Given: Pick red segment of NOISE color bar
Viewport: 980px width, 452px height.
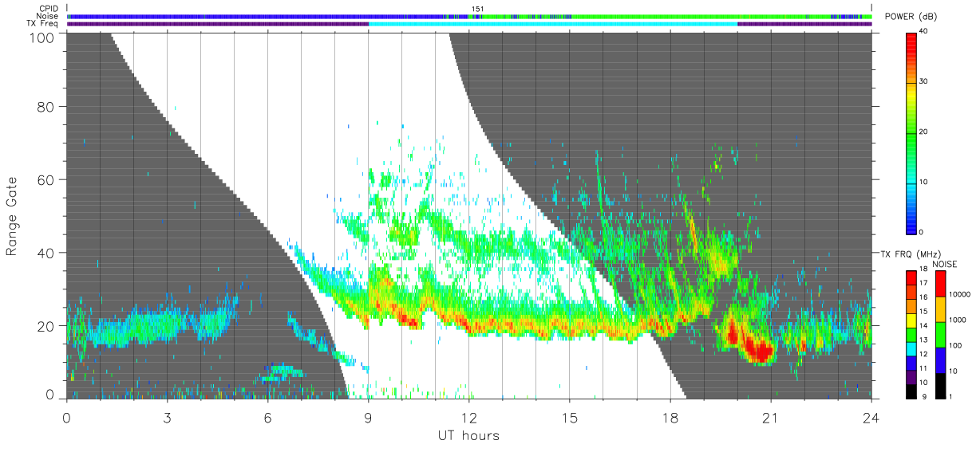Looking at the screenshot, I should click(x=942, y=284).
